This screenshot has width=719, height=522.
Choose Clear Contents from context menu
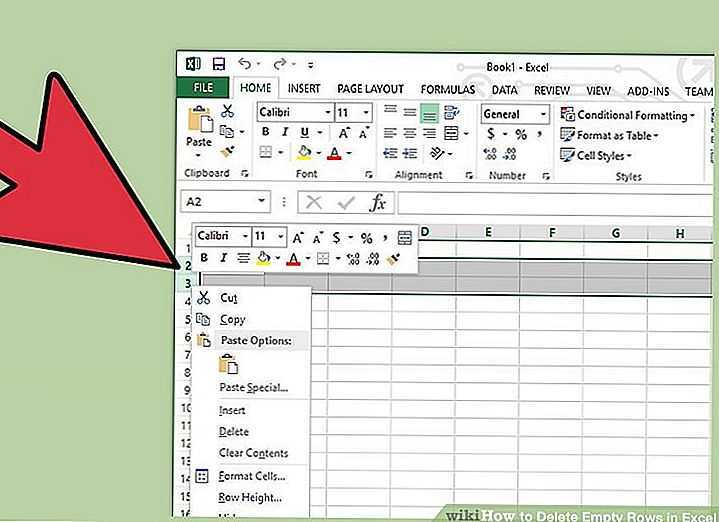point(254,453)
